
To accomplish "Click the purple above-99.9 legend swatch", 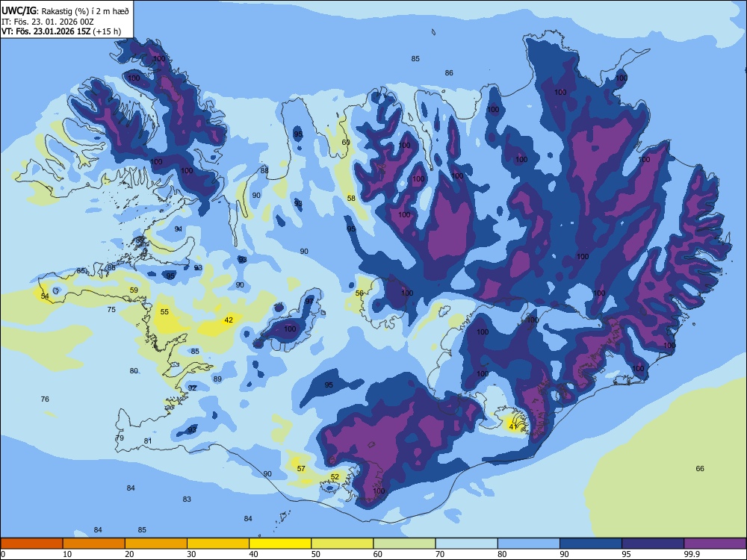I will (715, 544).
